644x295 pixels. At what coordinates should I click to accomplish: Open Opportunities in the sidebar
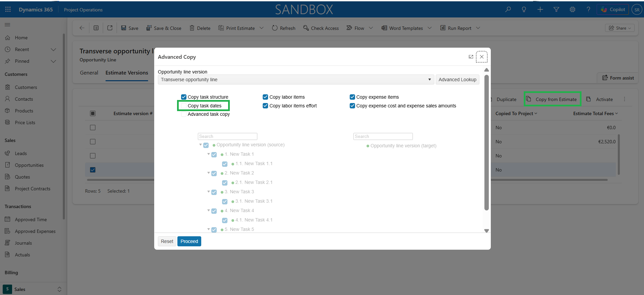29,165
